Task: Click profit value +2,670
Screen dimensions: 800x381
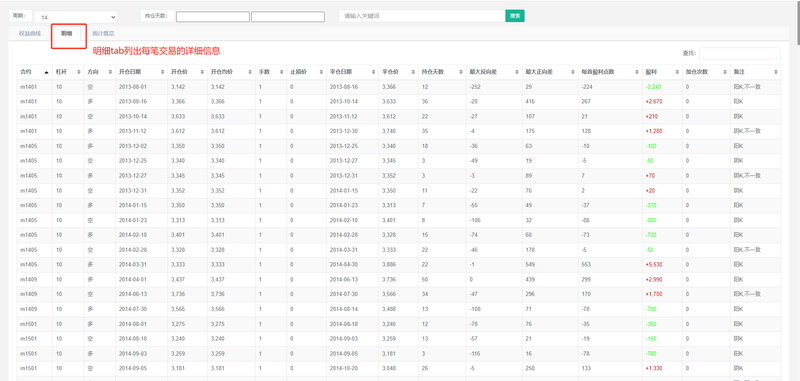Action: pyautogui.click(x=654, y=101)
